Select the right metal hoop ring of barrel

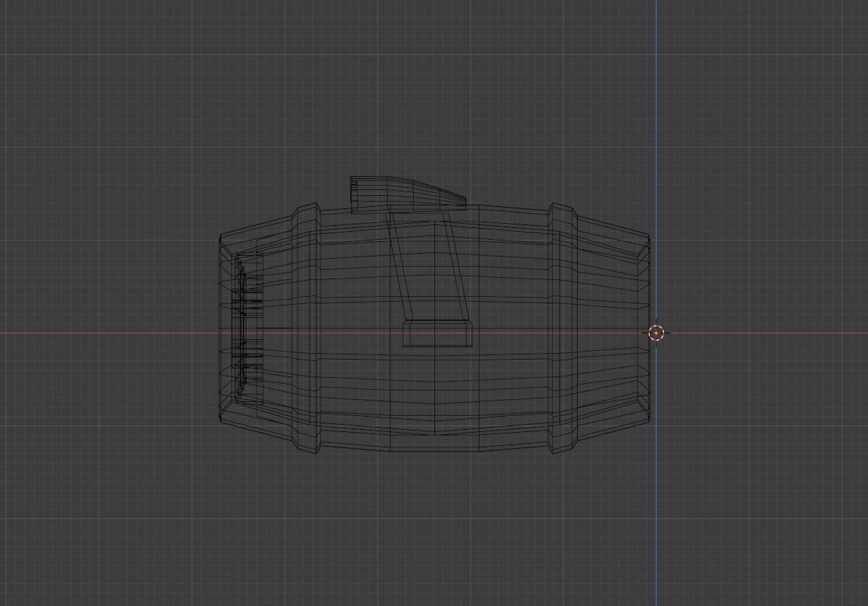(563, 329)
